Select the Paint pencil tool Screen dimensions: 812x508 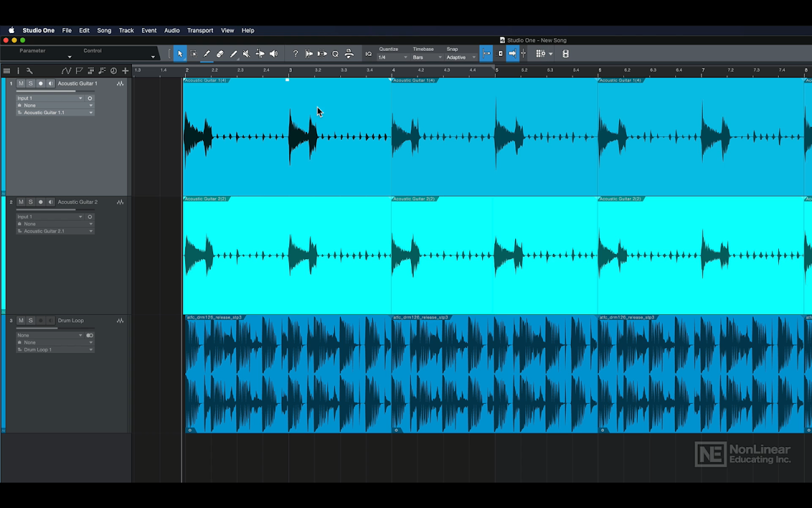click(x=233, y=54)
